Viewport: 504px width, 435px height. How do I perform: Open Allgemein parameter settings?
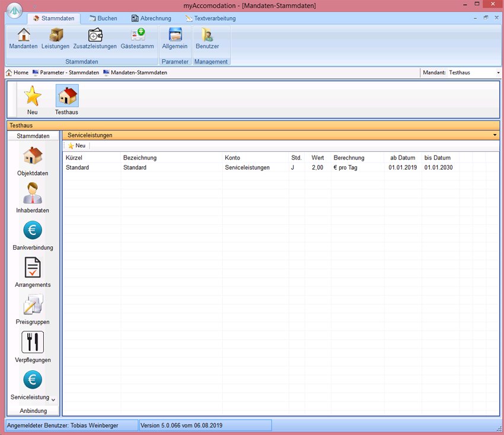pos(175,39)
